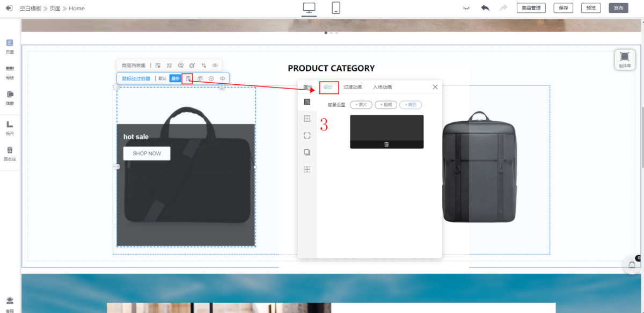Add a background color via + 颜色
The height and width of the screenshot is (313, 644).
411,105
